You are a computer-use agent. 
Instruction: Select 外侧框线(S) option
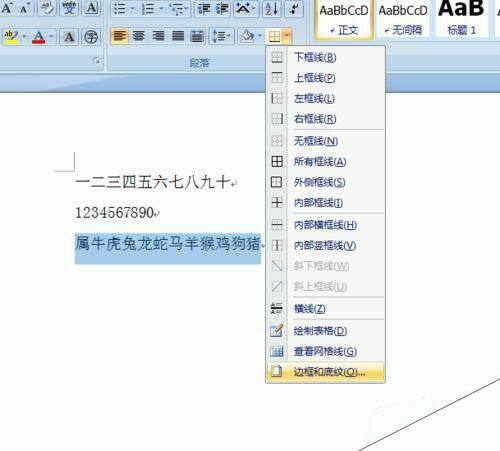(325, 182)
